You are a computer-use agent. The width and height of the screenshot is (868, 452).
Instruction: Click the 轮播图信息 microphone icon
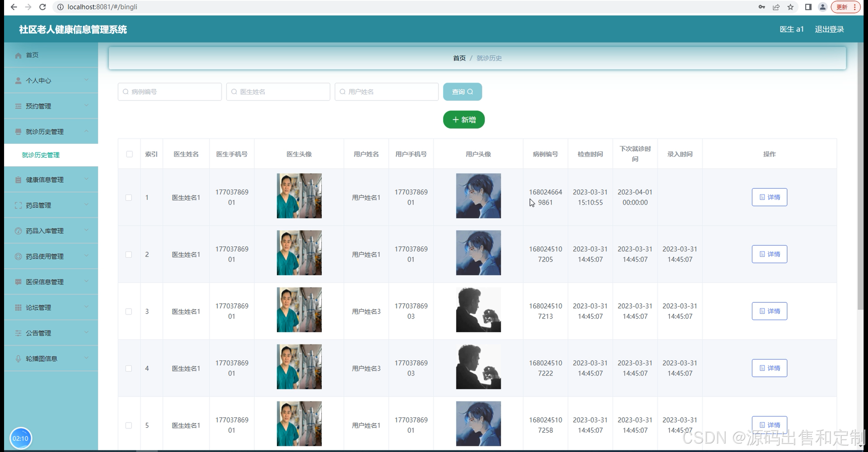click(x=18, y=359)
